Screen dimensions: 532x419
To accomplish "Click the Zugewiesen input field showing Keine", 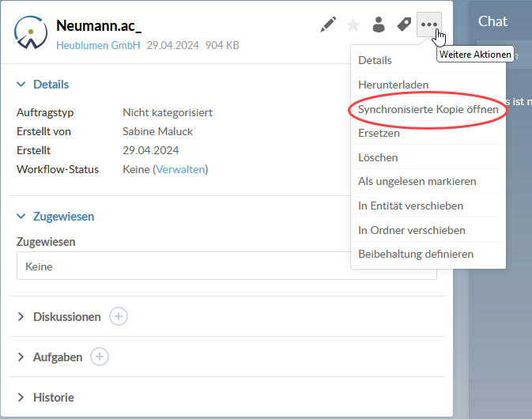I will point(227,266).
